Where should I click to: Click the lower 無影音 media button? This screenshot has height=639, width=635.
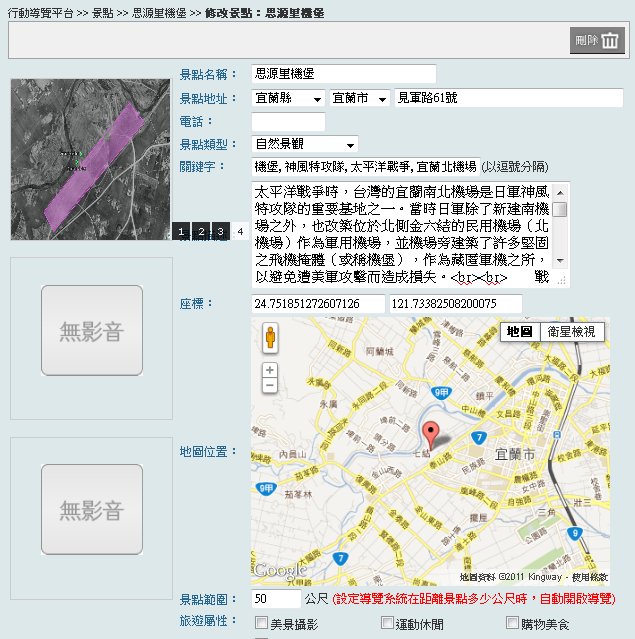[x=92, y=509]
